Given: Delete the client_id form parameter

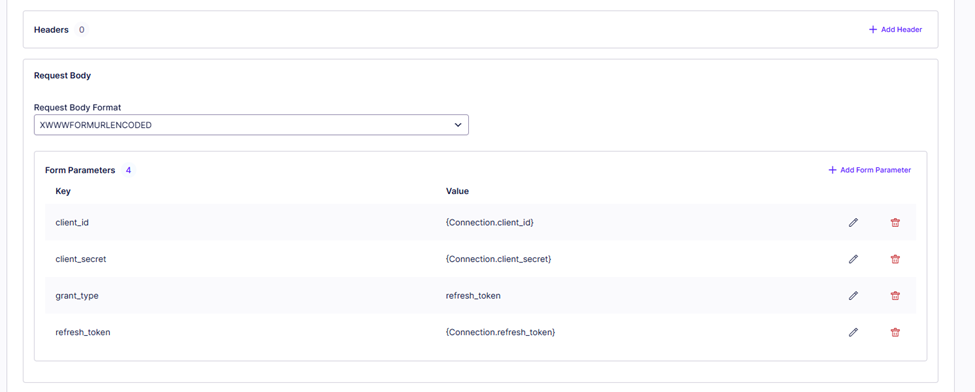Looking at the screenshot, I should point(895,222).
